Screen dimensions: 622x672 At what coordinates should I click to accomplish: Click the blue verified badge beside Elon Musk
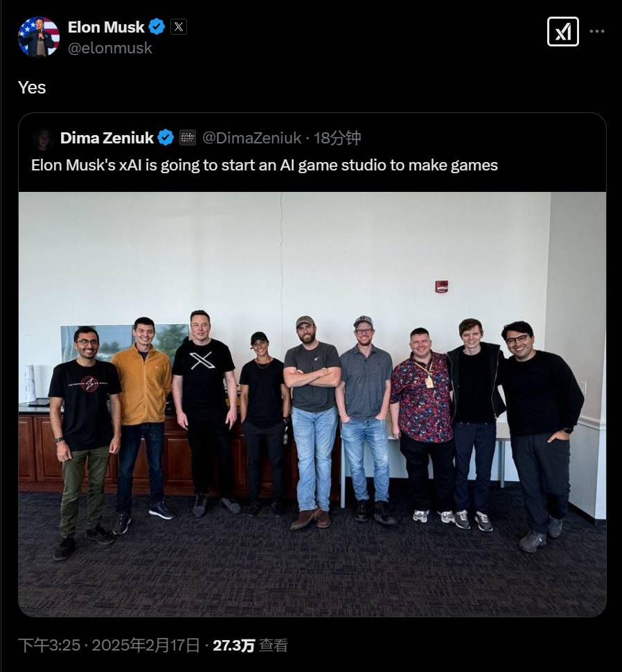coord(157,27)
